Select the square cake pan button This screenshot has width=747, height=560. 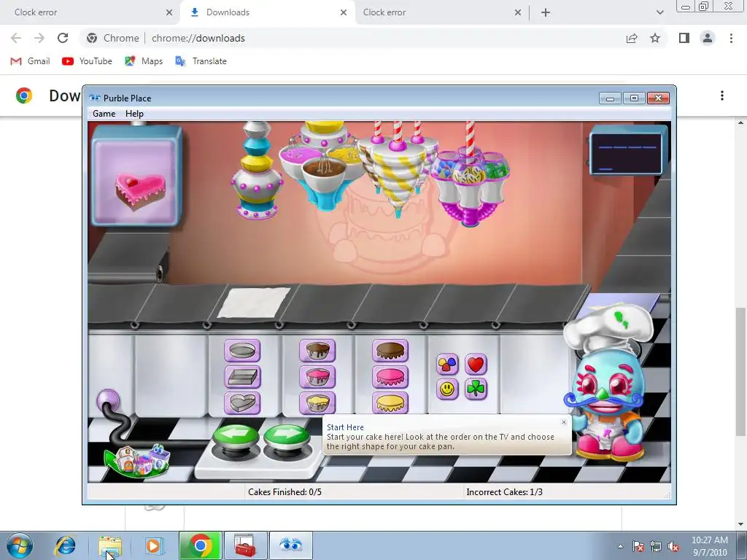[242, 377]
